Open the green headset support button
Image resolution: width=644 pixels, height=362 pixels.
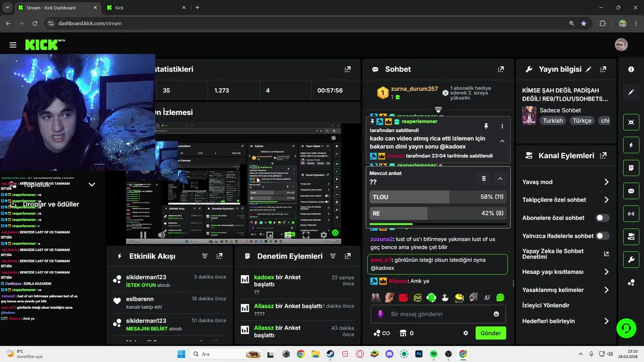click(626, 328)
